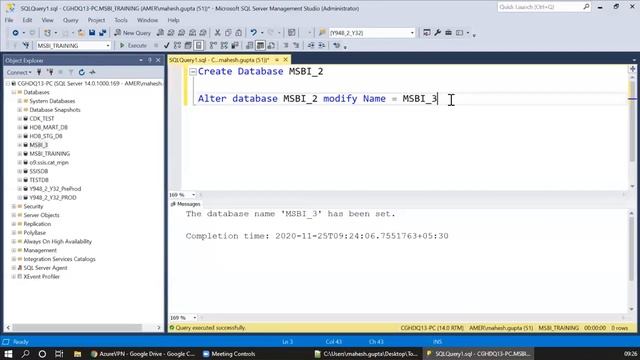Open Windows Start menu
The height and width of the screenshot is (360, 640).
(x=8, y=353)
